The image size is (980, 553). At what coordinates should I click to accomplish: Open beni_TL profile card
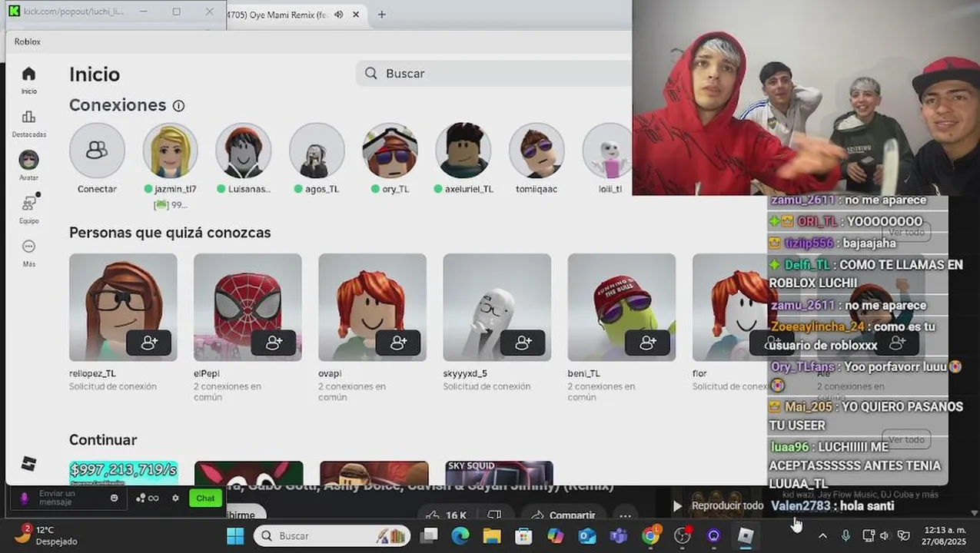point(622,307)
